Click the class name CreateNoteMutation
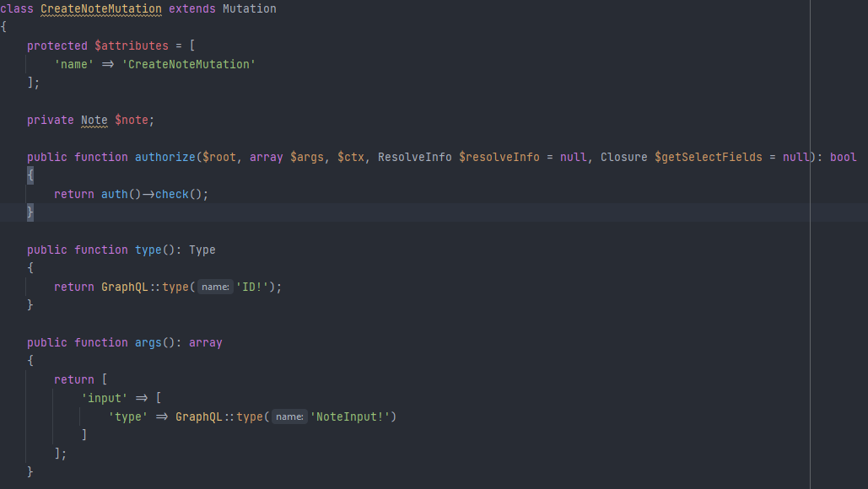Screen dimensions: 868x489 click(x=101, y=8)
